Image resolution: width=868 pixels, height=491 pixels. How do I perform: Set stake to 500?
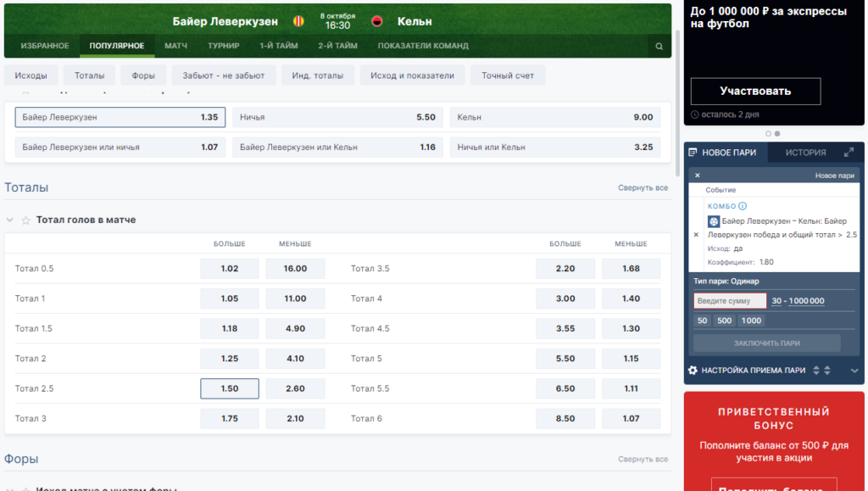(725, 321)
